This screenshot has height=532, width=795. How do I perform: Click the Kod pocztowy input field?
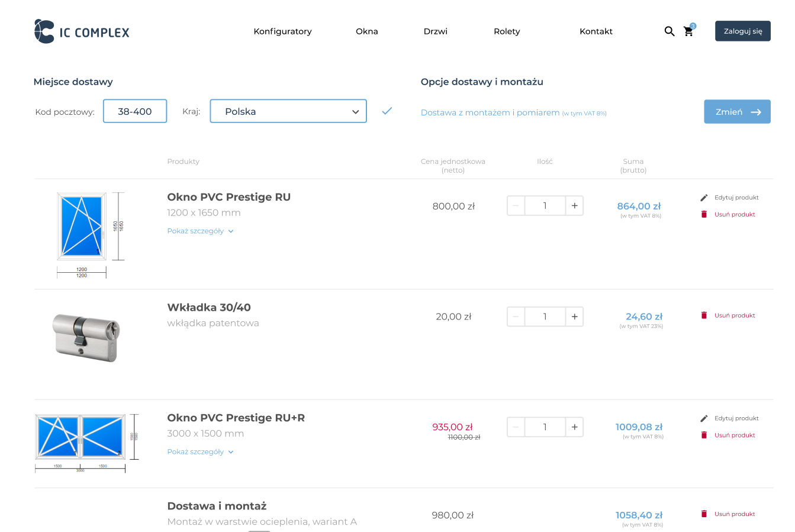pyautogui.click(x=135, y=111)
